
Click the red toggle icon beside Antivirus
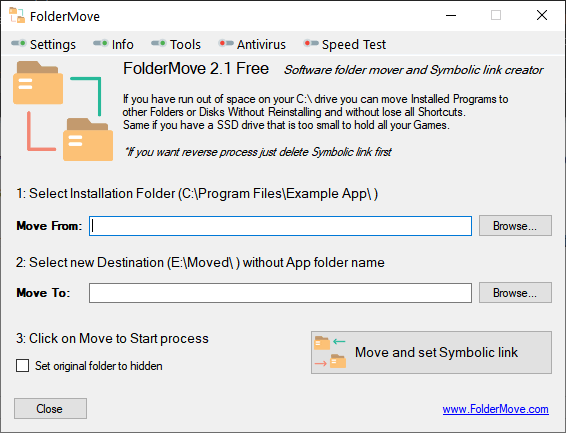click(x=226, y=44)
